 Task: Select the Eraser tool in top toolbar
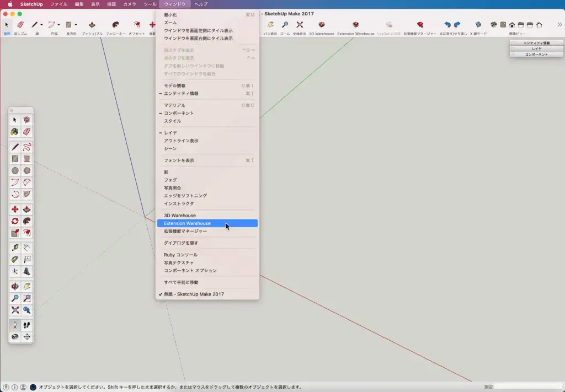pos(20,25)
